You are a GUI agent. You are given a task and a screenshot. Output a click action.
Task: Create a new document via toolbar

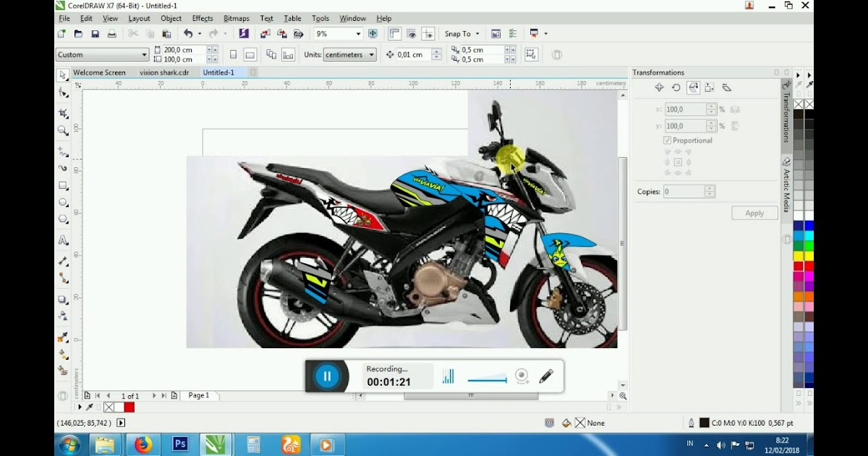click(61, 33)
